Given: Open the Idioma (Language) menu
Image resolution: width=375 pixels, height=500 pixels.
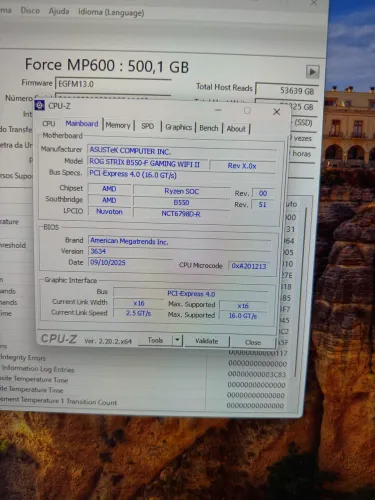Looking at the screenshot, I should (111, 13).
